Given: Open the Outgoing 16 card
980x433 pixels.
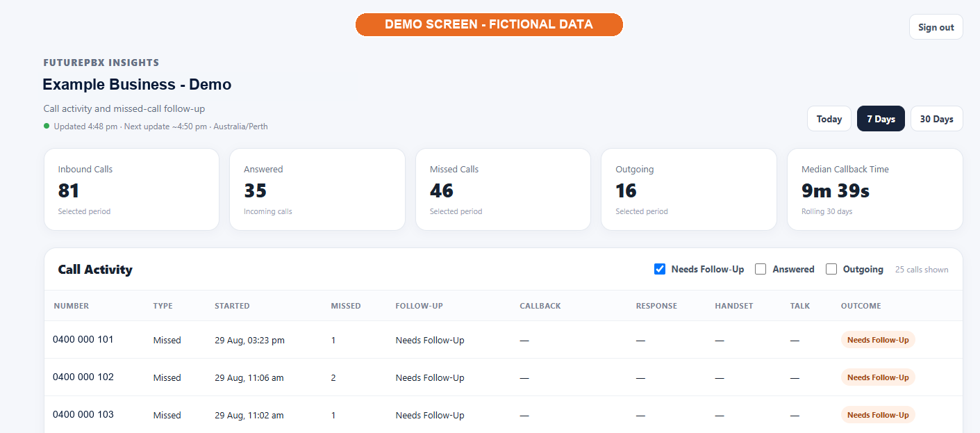Looking at the screenshot, I should 689,189.
